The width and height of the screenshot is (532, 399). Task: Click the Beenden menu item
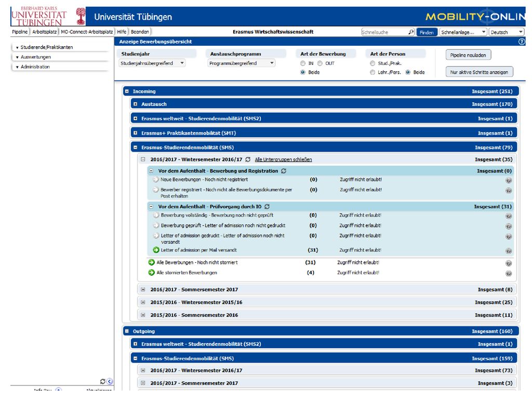pyautogui.click(x=140, y=32)
